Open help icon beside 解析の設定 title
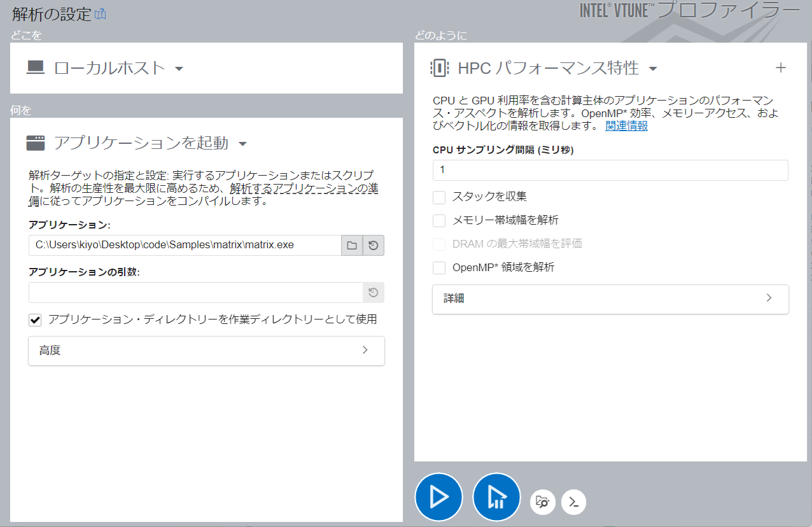Image resolution: width=812 pixels, height=527 pixels. tap(101, 14)
